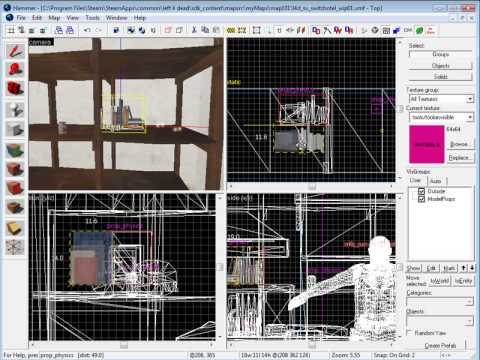Click the Ungroup icon in toolbar
The width and height of the screenshot is (480, 360).
click(x=142, y=30)
